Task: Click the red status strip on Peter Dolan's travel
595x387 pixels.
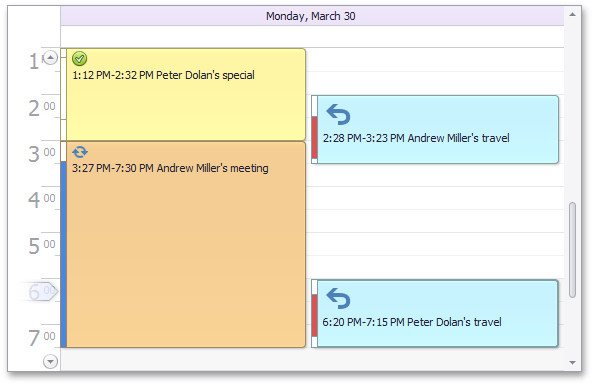Action: (315, 315)
